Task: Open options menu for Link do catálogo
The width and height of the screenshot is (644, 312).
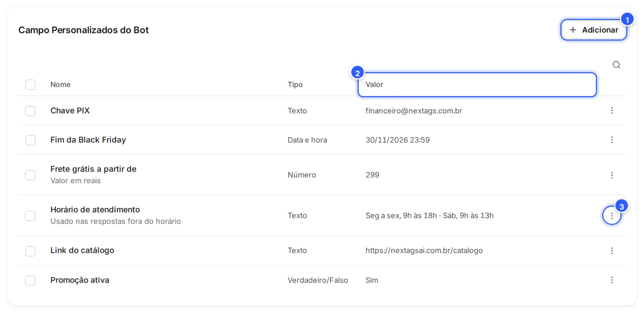Action: click(x=612, y=250)
